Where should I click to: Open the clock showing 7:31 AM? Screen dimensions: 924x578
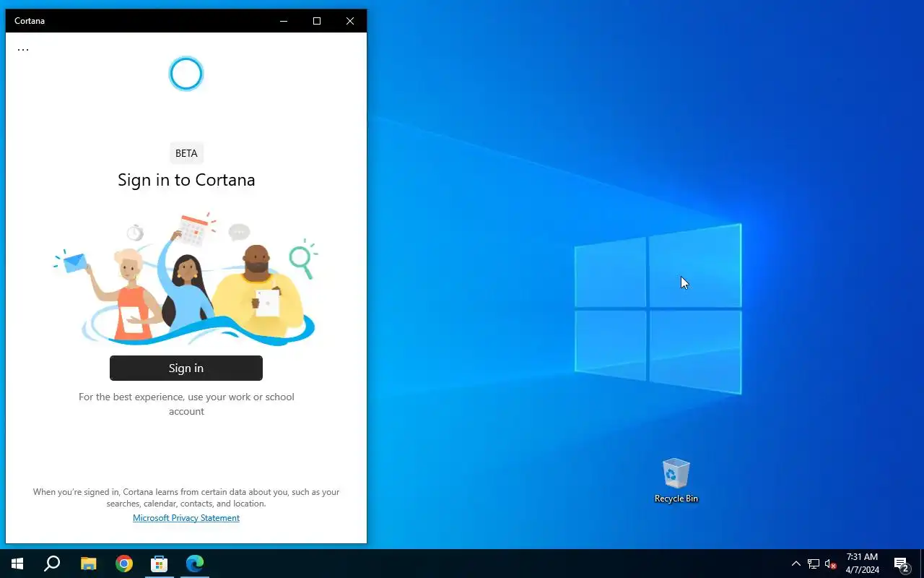[x=862, y=564]
